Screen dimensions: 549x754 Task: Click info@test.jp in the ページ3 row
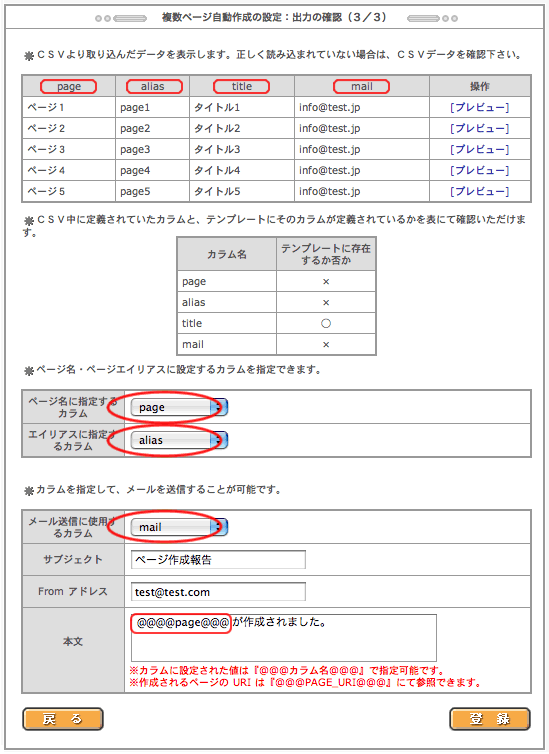pyautogui.click(x=329, y=150)
